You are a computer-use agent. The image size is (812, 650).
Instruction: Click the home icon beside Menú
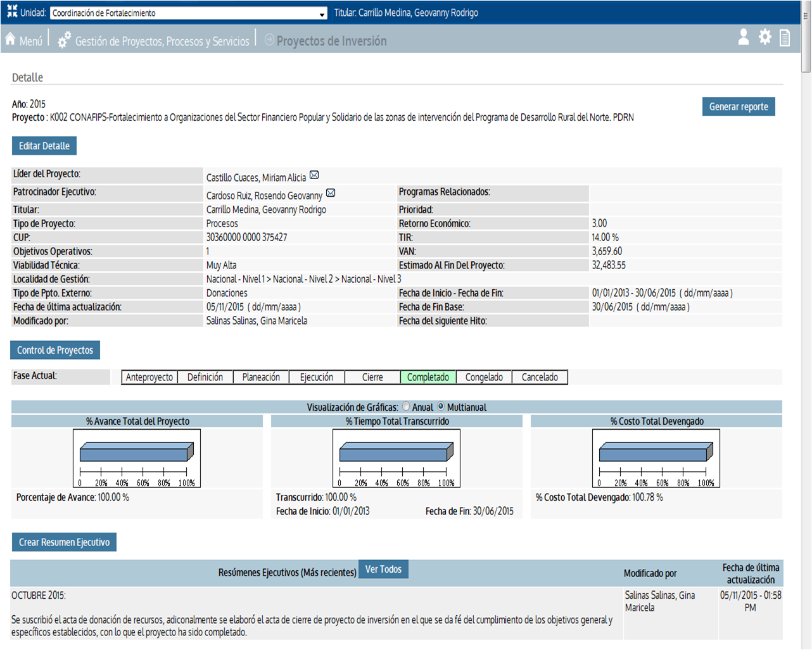pos(10,39)
